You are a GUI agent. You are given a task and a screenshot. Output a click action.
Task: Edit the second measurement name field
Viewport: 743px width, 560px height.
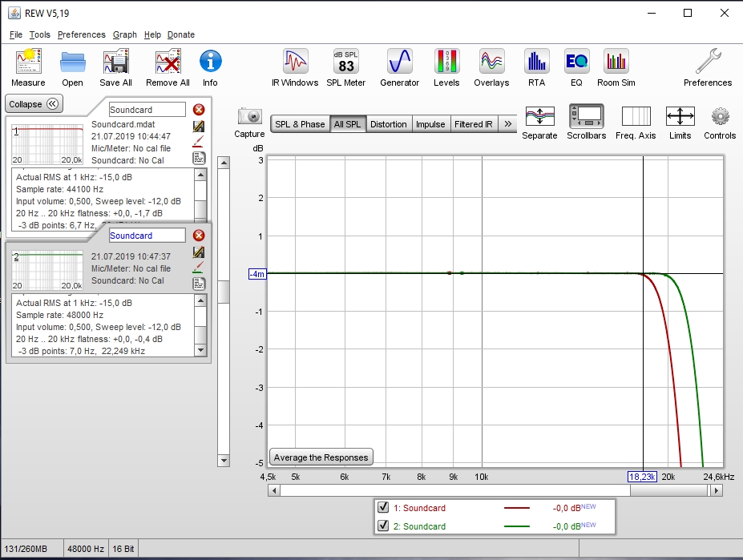(x=147, y=236)
